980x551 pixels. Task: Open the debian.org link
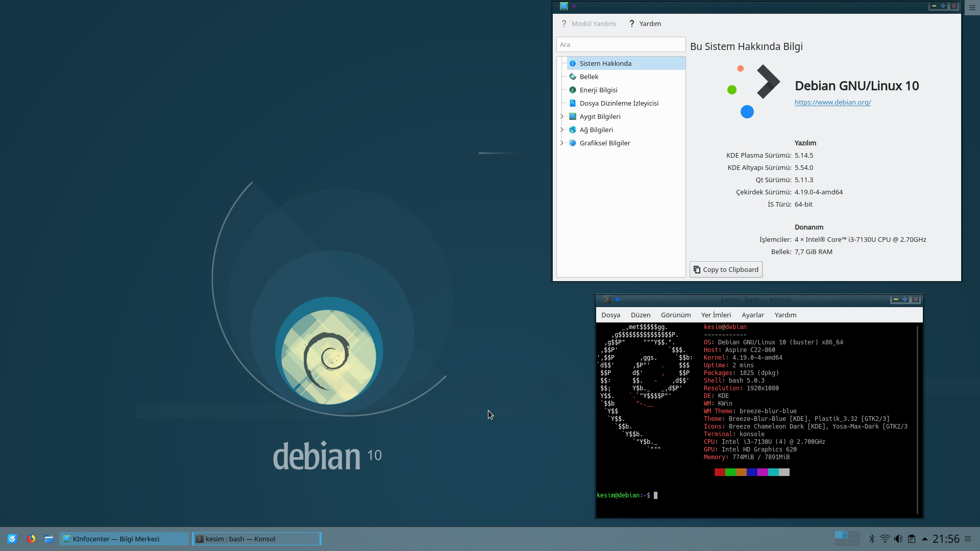coord(832,102)
